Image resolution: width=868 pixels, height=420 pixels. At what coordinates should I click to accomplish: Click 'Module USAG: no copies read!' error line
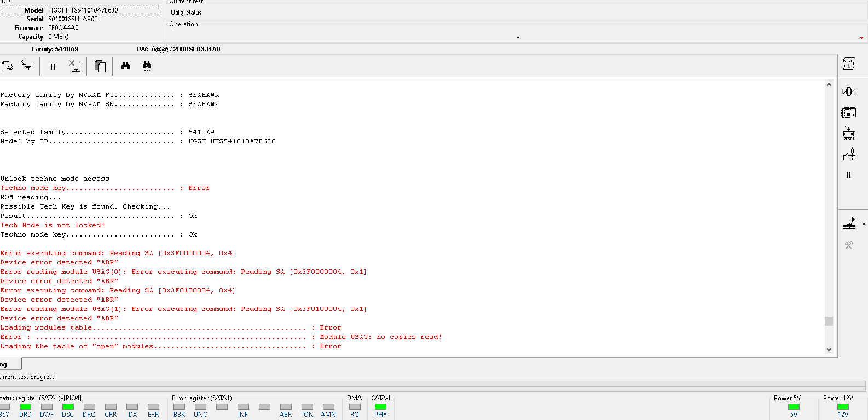[x=221, y=337]
